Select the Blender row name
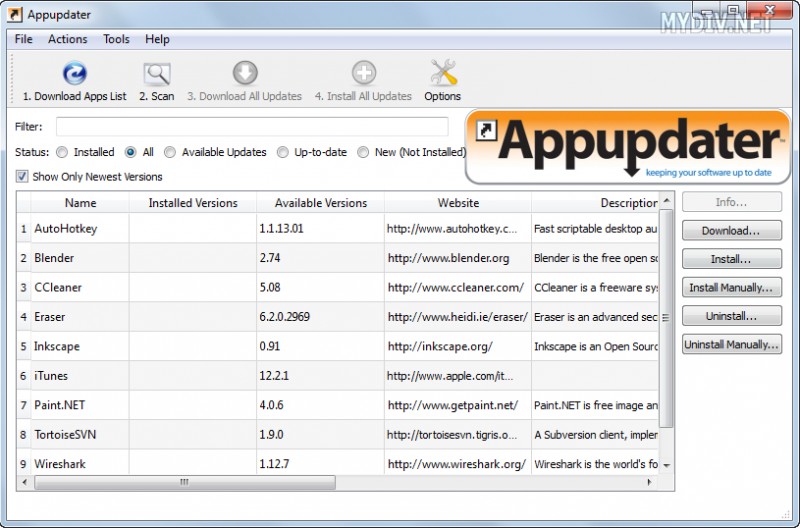 click(54, 258)
